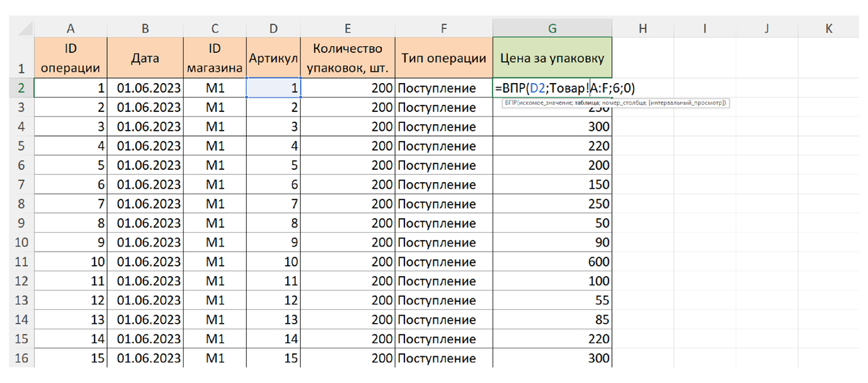
Task: Click 'Поступление' cell in row 7
Action: (443, 184)
